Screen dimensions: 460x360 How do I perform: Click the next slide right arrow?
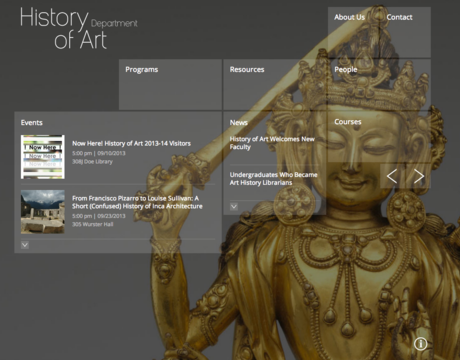tap(419, 176)
